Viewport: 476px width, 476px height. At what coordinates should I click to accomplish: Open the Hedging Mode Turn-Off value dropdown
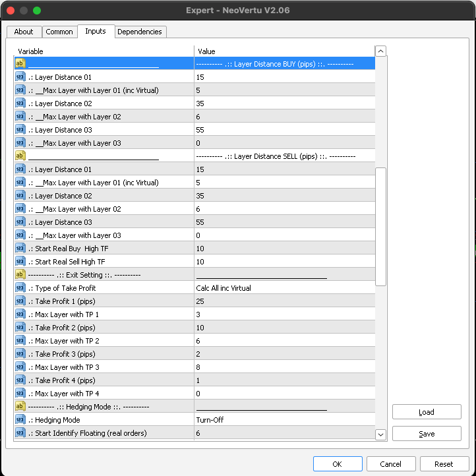(283, 420)
